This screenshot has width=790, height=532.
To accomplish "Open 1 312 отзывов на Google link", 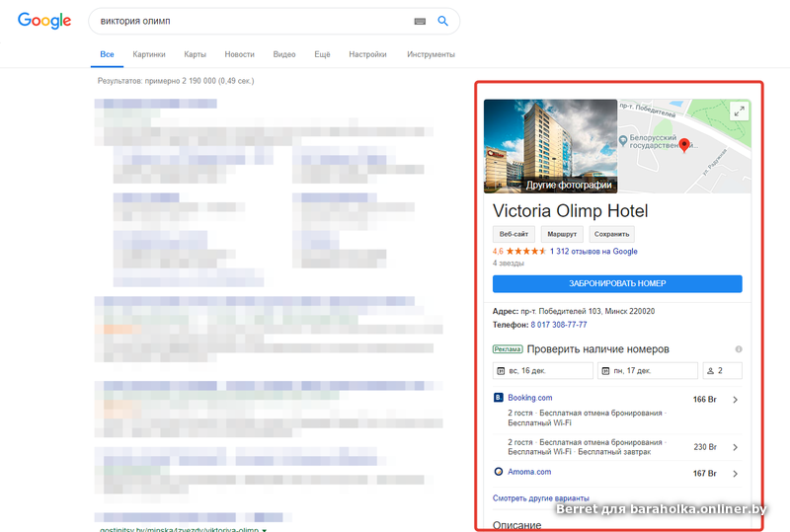I will point(593,252).
